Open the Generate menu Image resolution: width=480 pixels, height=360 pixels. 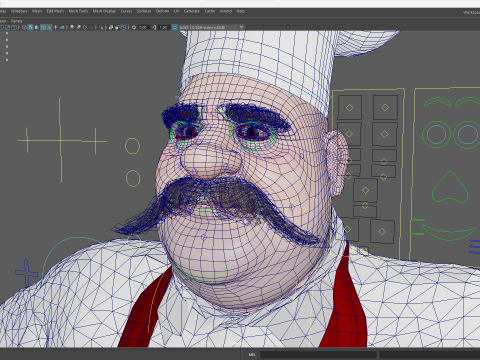(x=192, y=11)
